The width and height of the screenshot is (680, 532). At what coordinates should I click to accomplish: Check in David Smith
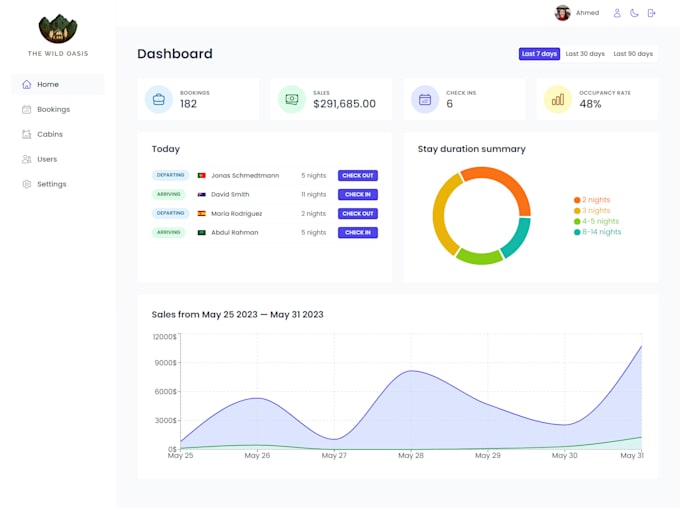(358, 195)
